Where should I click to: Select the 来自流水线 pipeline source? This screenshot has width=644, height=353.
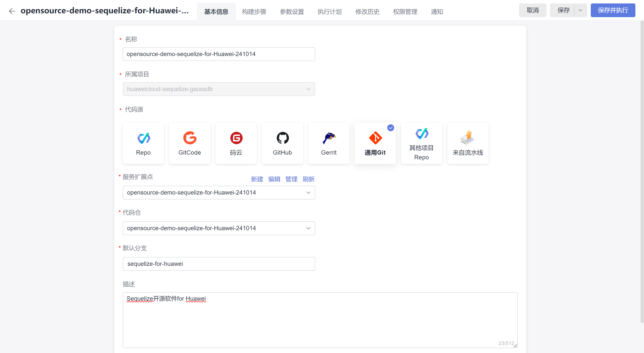[468, 143]
